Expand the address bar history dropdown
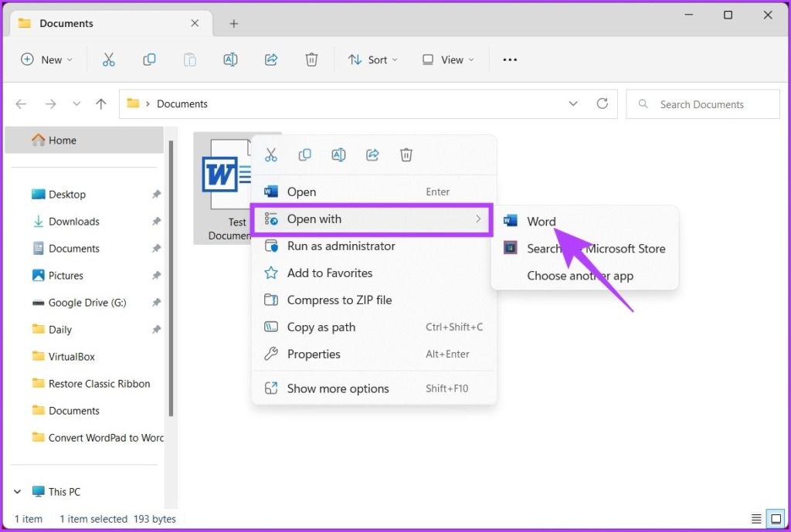This screenshot has width=791, height=532. click(x=573, y=103)
